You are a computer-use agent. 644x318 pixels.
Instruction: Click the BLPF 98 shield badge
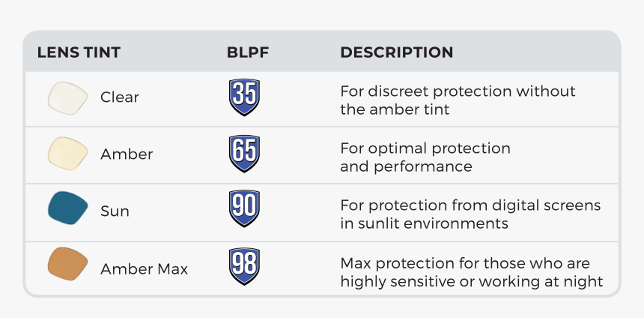point(244,266)
